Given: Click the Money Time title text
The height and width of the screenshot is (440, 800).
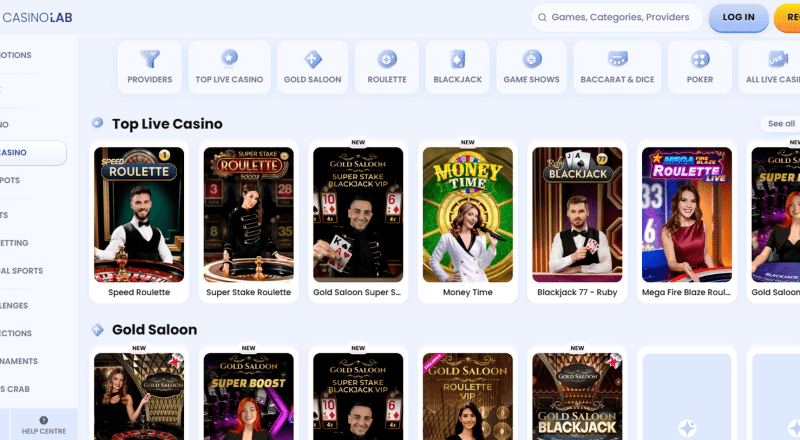Looking at the screenshot, I should pyautogui.click(x=468, y=292).
